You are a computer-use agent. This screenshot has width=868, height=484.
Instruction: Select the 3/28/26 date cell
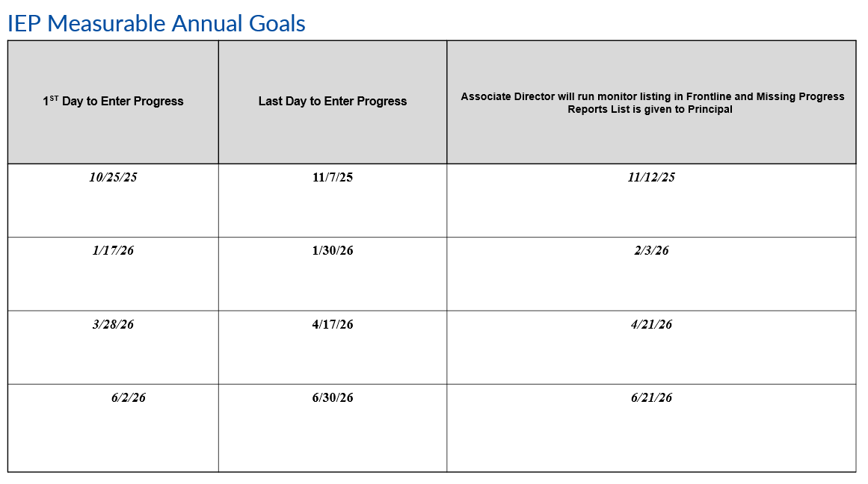(x=113, y=324)
